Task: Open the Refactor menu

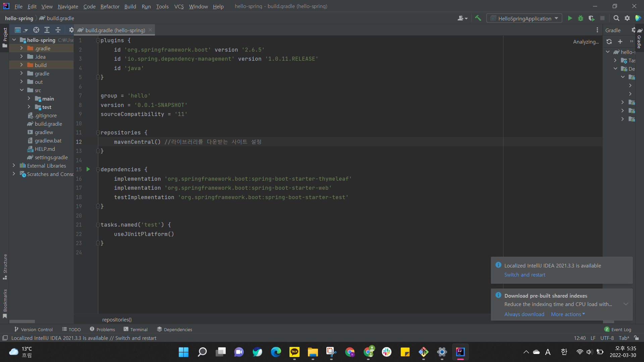Action: pyautogui.click(x=110, y=6)
